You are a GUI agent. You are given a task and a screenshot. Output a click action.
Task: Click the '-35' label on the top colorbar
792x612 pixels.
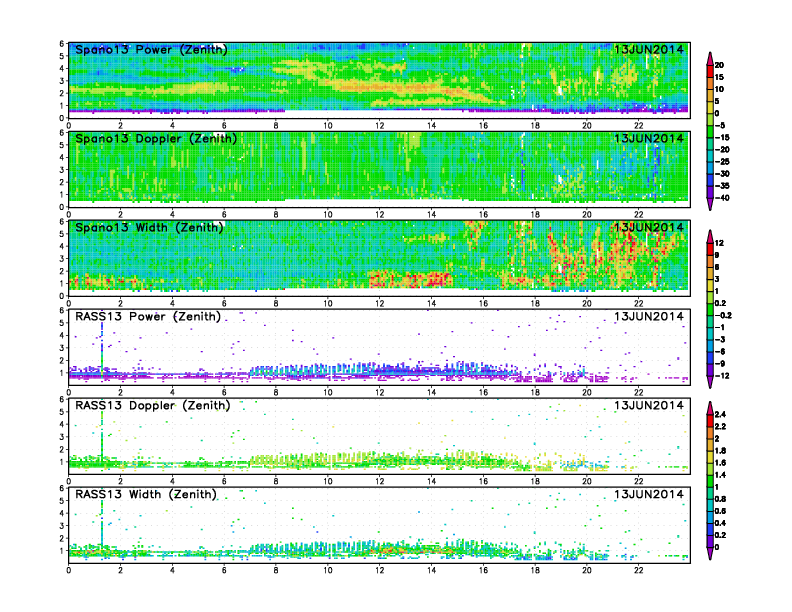pos(722,186)
